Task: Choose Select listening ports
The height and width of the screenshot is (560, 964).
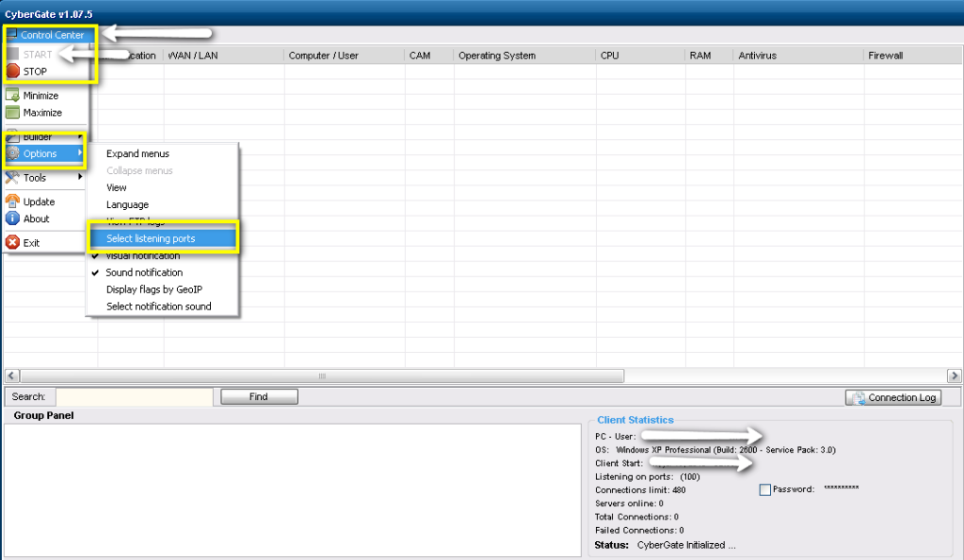Action: pyautogui.click(x=162, y=238)
